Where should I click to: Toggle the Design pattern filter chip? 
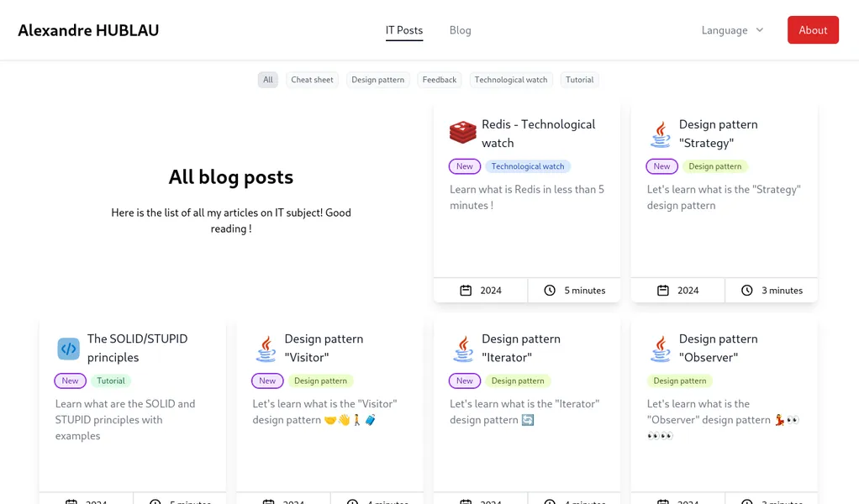(377, 80)
